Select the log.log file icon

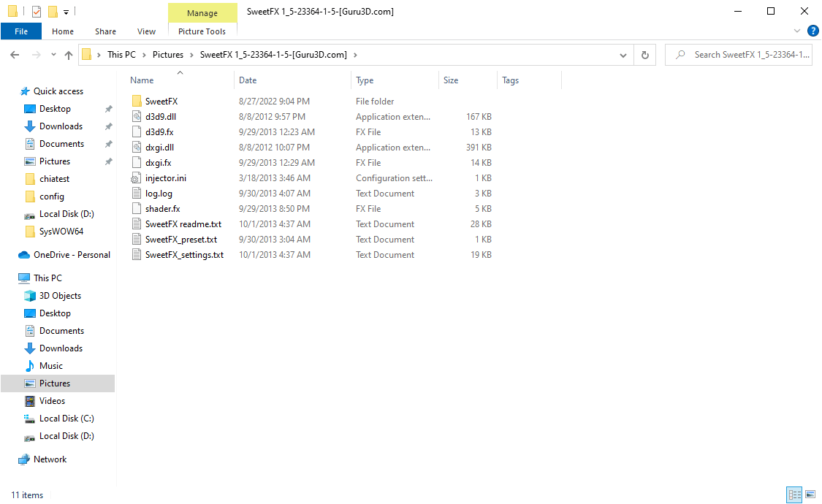[x=137, y=194]
